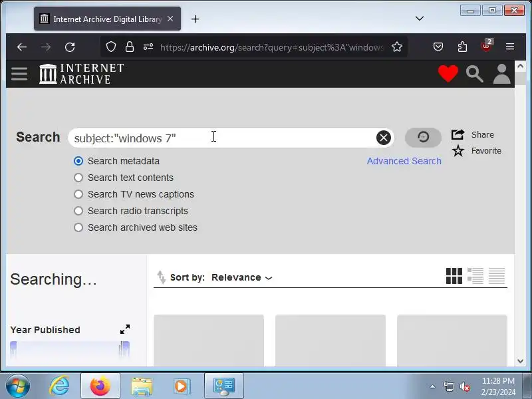The width and height of the screenshot is (532, 399).
Task: Clear search query with X button
Action: 384,138
